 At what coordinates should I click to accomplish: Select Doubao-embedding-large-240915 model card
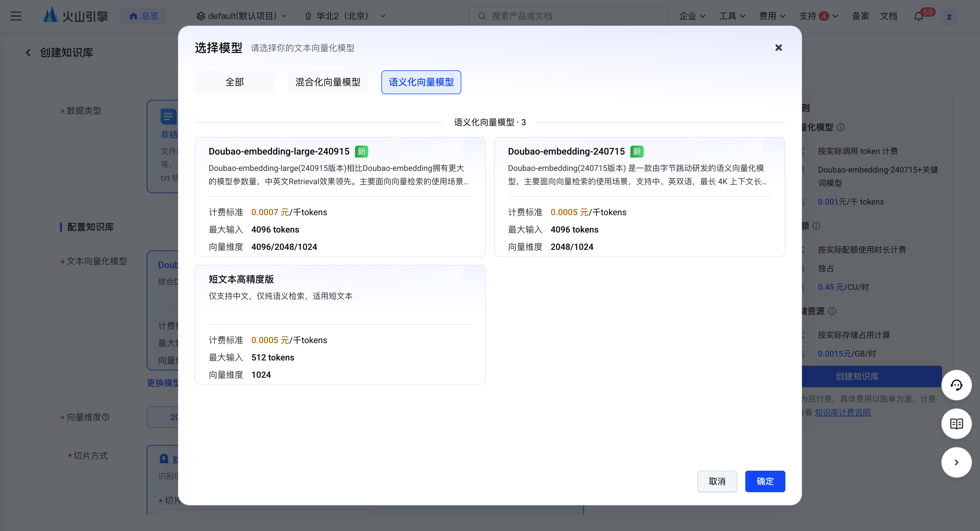point(340,197)
